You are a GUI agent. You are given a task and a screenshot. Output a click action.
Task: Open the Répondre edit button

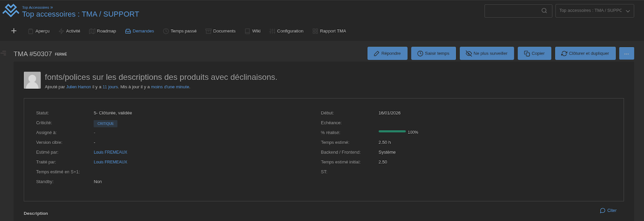point(387,53)
